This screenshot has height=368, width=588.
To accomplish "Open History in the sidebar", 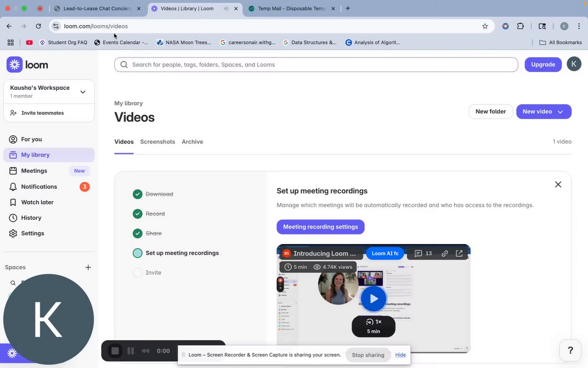I will pos(49,218).
